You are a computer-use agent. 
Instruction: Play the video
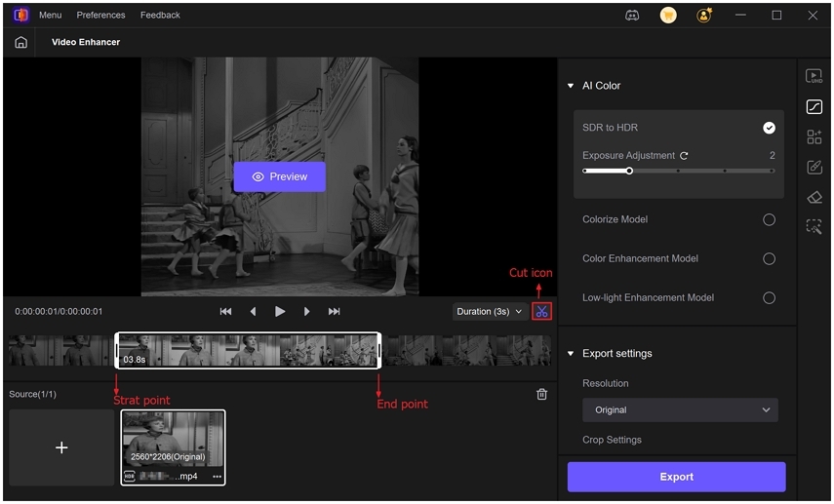[x=280, y=312]
